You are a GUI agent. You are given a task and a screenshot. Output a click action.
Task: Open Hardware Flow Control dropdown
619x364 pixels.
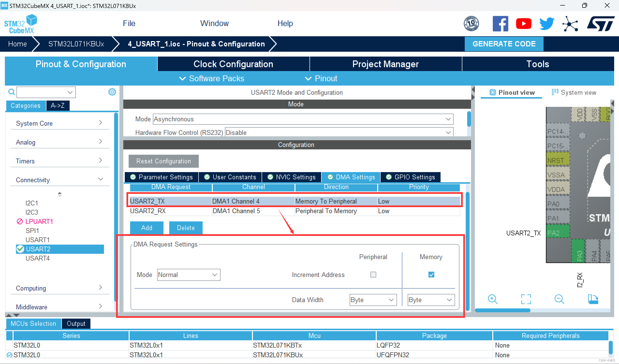click(x=339, y=132)
